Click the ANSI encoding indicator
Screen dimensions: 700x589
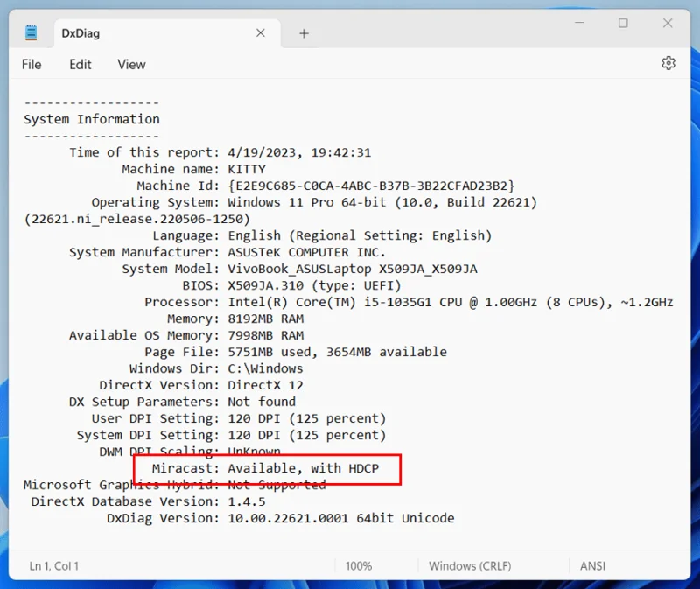(x=592, y=566)
